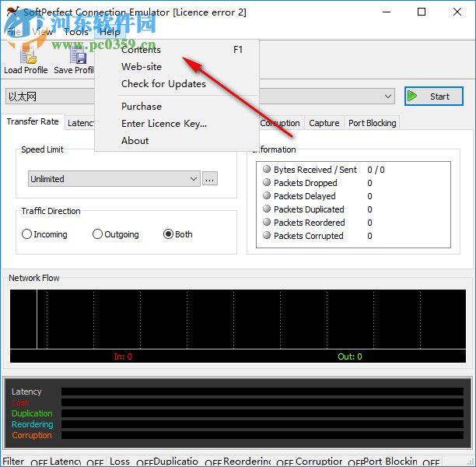This screenshot has width=476, height=467.
Task: Click the Packets Corrupted indicator light
Action: click(267, 235)
